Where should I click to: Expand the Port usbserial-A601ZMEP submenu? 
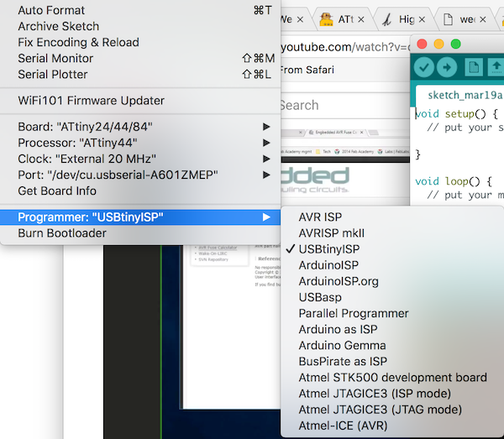(x=140, y=175)
